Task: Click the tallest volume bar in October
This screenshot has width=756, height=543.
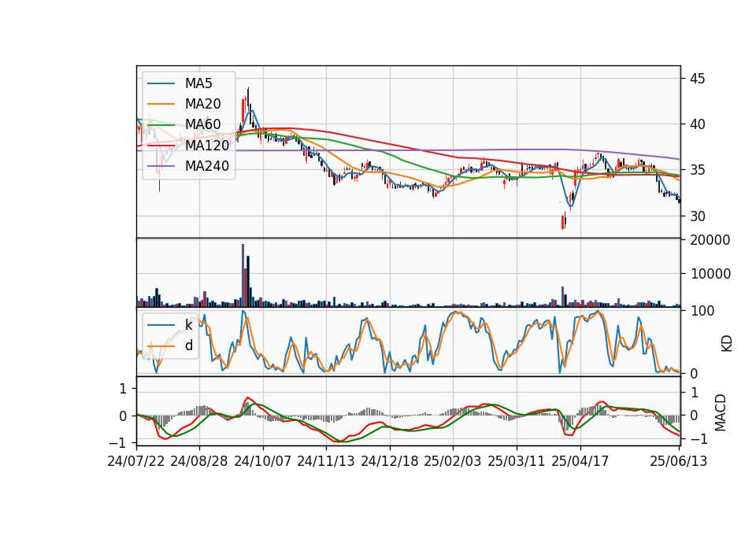Action: tap(243, 275)
